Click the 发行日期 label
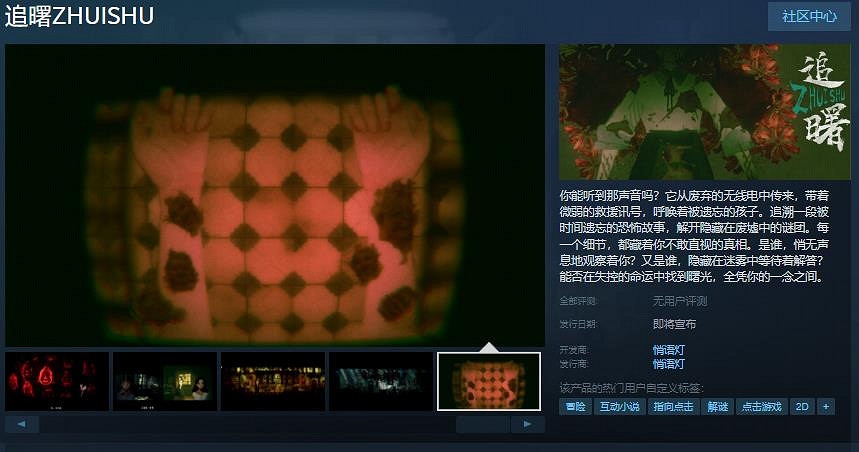The width and height of the screenshot is (859, 452). click(x=579, y=324)
